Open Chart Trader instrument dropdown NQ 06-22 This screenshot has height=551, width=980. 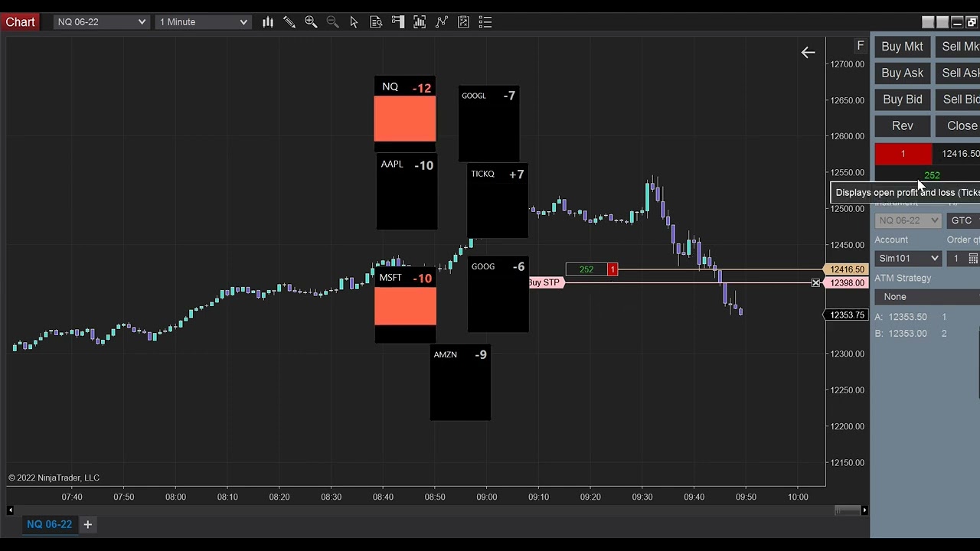tap(908, 220)
